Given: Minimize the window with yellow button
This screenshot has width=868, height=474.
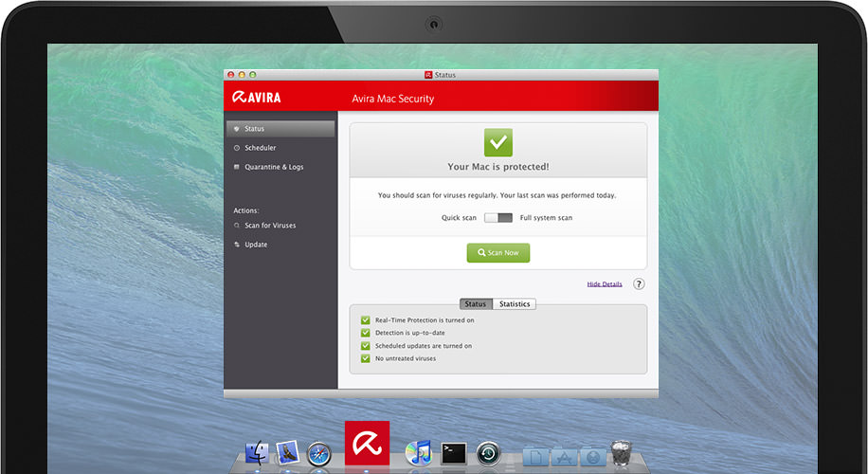Looking at the screenshot, I should click(x=242, y=75).
